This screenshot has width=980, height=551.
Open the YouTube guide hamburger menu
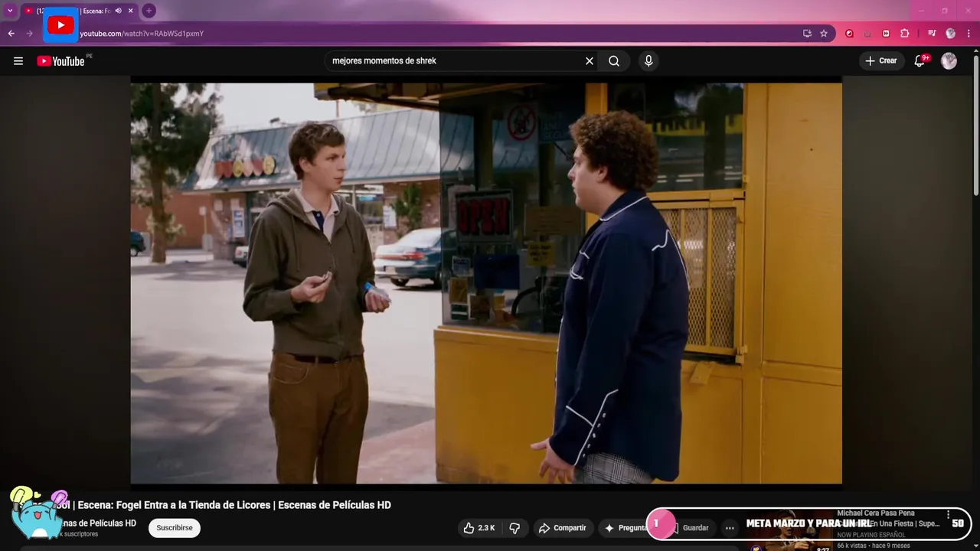tap(18, 61)
